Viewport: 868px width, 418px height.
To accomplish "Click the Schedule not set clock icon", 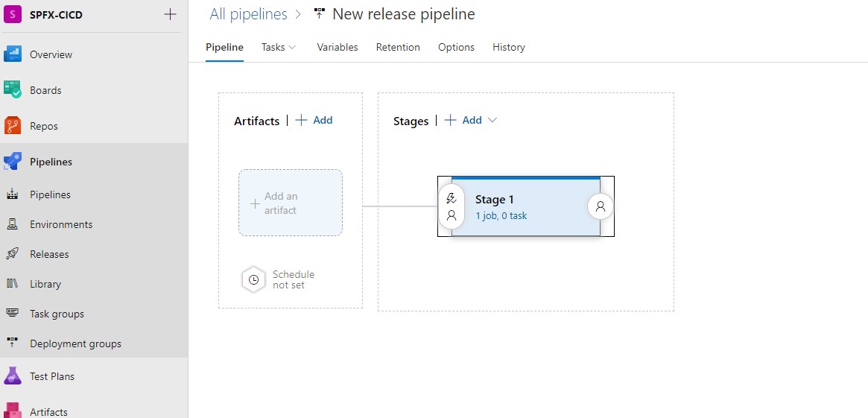I will coord(253,280).
